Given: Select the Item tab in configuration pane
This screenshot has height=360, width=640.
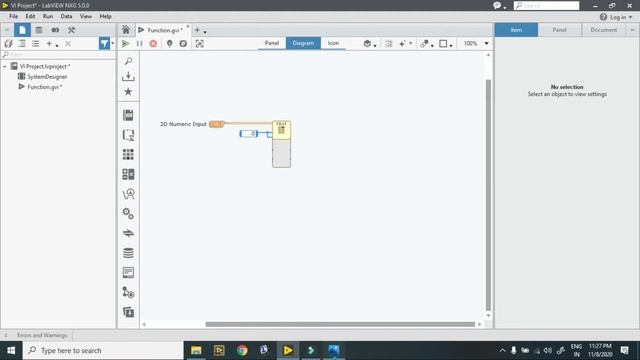Looking at the screenshot, I should pos(516,30).
